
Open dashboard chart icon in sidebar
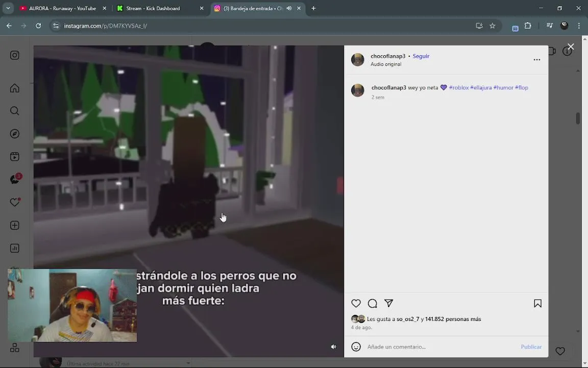tap(15, 248)
